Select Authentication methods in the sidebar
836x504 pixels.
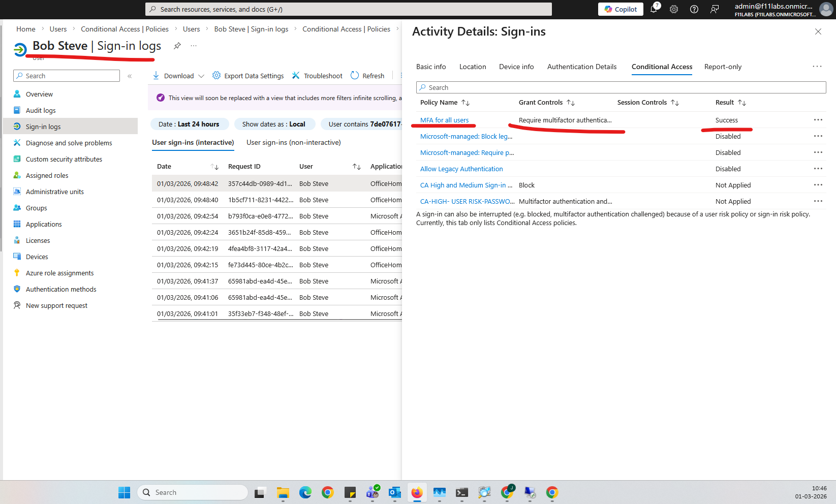click(61, 289)
